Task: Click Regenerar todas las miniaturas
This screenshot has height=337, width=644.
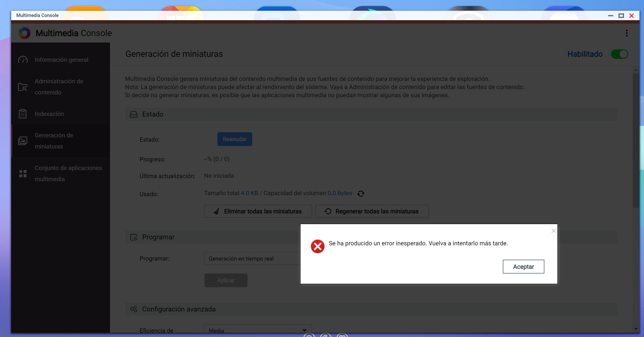Action: (x=372, y=211)
